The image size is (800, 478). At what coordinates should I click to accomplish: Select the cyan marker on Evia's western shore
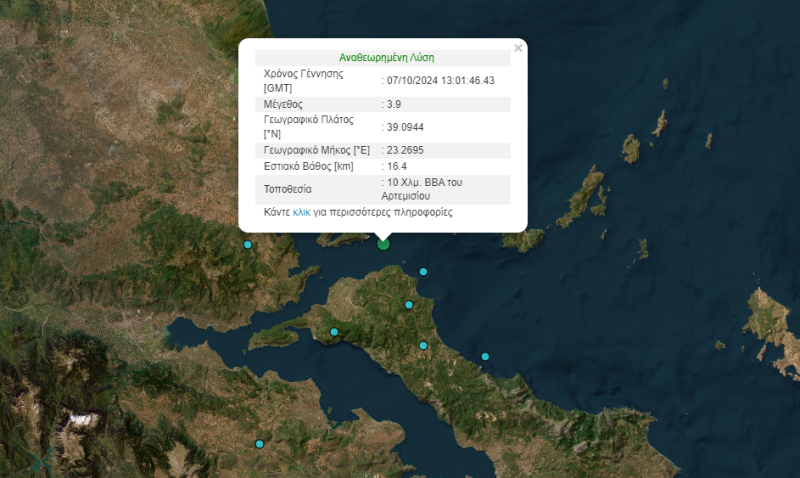334,332
